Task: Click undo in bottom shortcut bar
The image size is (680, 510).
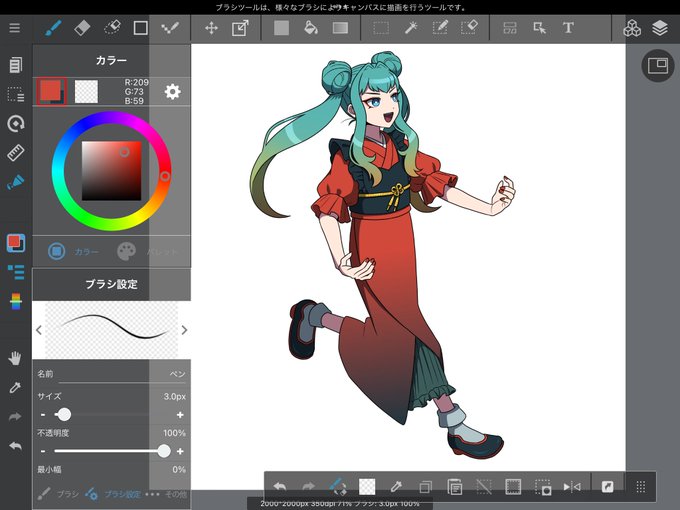Action: 280,487
